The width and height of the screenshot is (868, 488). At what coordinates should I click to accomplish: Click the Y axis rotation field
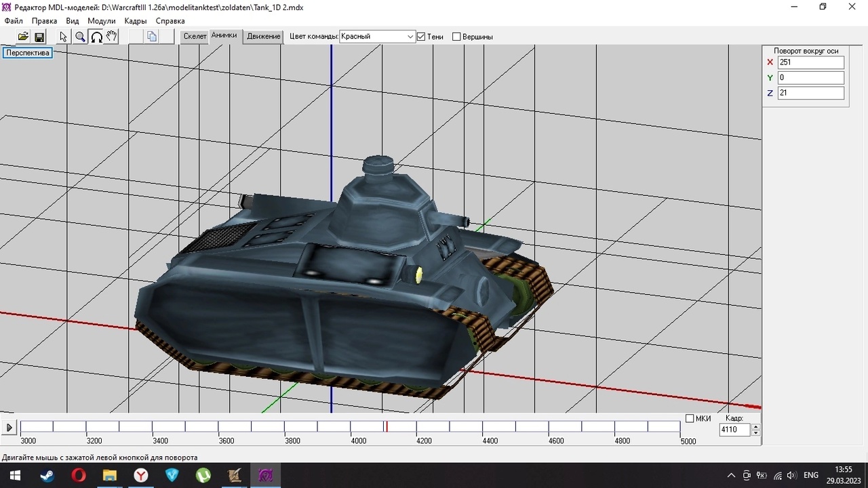(810, 78)
